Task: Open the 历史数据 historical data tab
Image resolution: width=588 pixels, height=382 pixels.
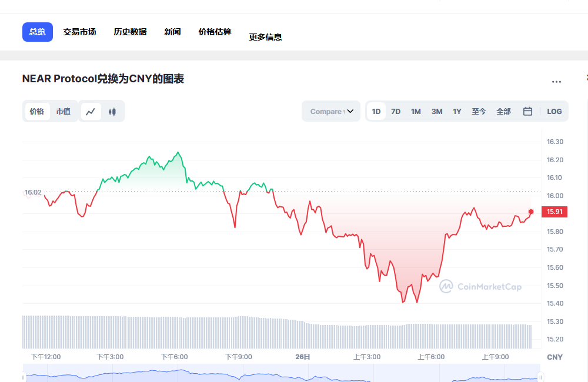Action: [130, 32]
